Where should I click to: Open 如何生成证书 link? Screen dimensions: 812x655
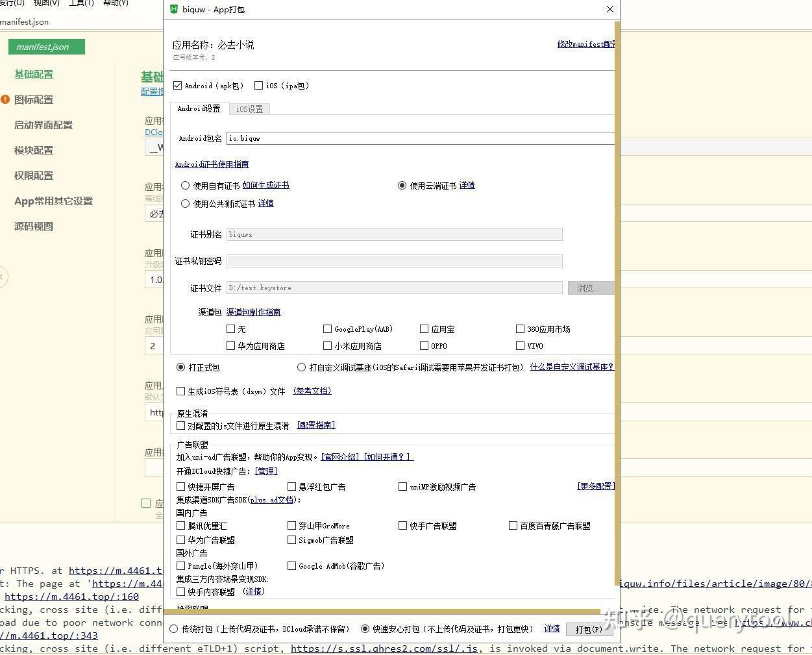pyautogui.click(x=266, y=186)
